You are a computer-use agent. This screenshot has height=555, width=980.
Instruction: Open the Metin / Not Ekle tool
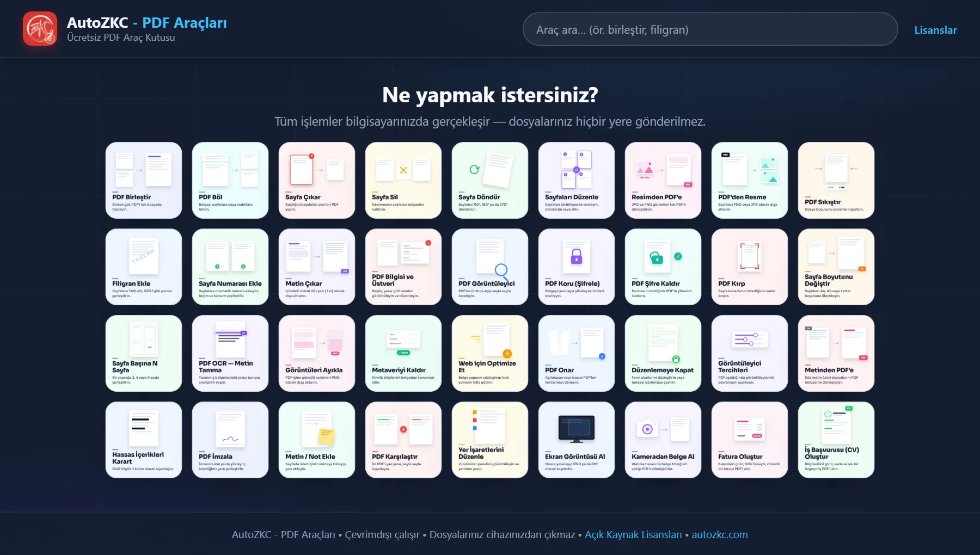pyautogui.click(x=317, y=440)
